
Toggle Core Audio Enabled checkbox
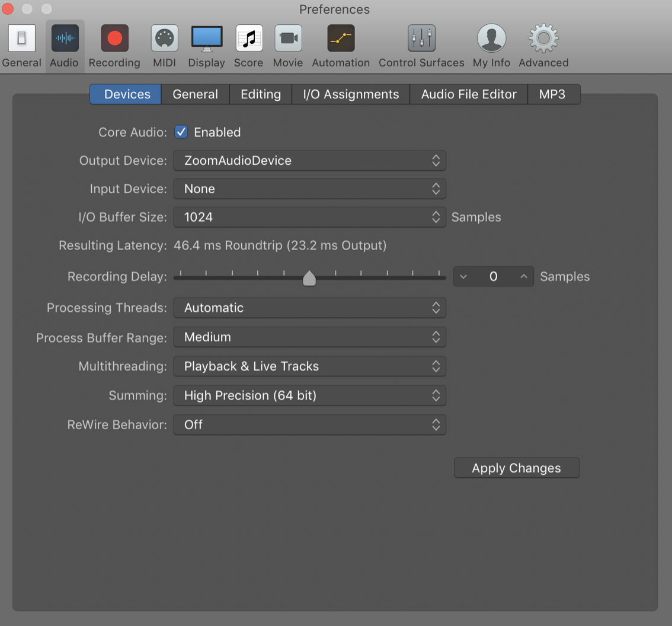pyautogui.click(x=181, y=132)
